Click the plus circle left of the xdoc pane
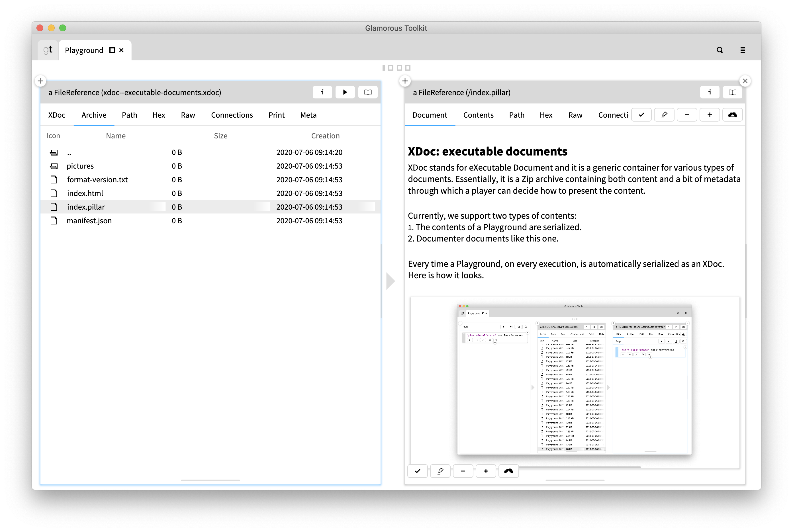The height and width of the screenshot is (532, 793). pyautogui.click(x=40, y=81)
